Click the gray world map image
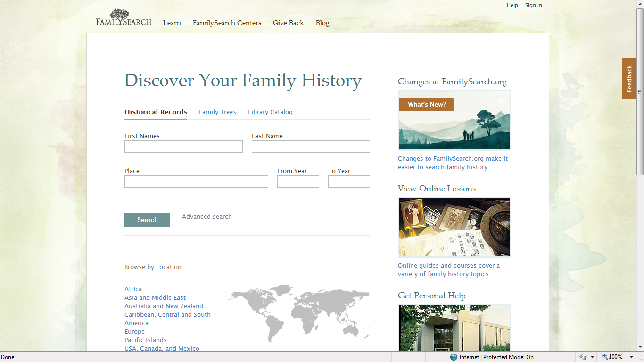The image size is (644, 362). click(299, 313)
